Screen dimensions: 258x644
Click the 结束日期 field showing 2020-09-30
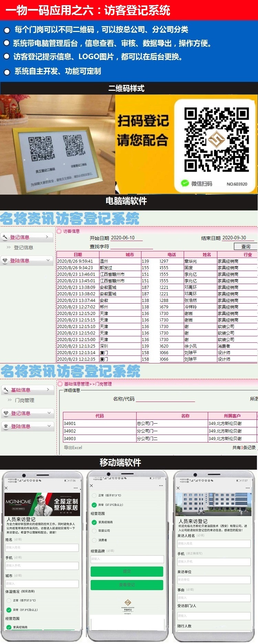pos(238,238)
